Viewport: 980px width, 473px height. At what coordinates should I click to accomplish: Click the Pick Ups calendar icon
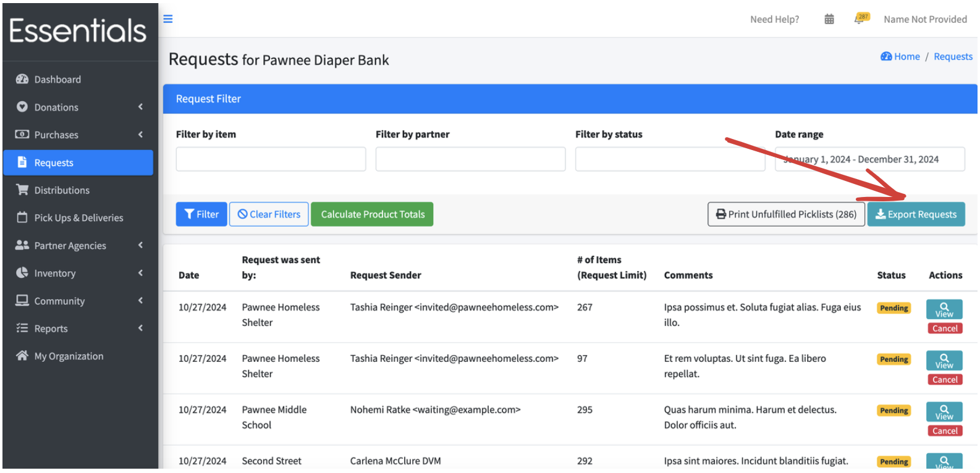(22, 217)
